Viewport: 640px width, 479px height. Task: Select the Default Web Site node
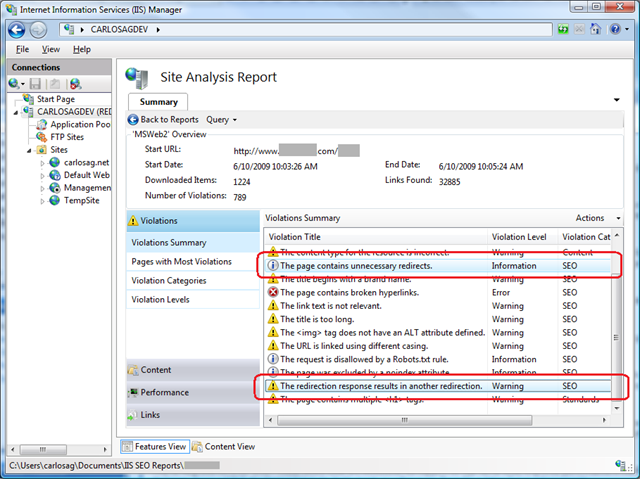click(87, 175)
